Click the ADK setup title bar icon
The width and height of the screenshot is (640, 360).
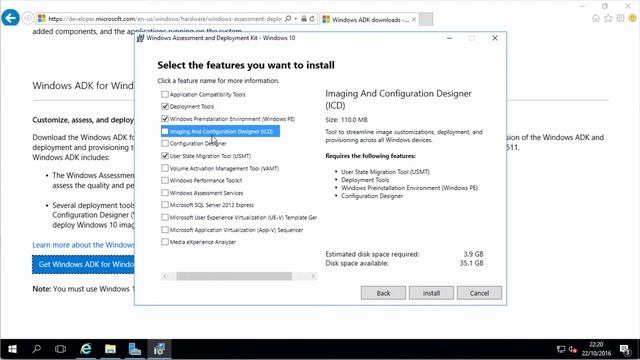140,38
